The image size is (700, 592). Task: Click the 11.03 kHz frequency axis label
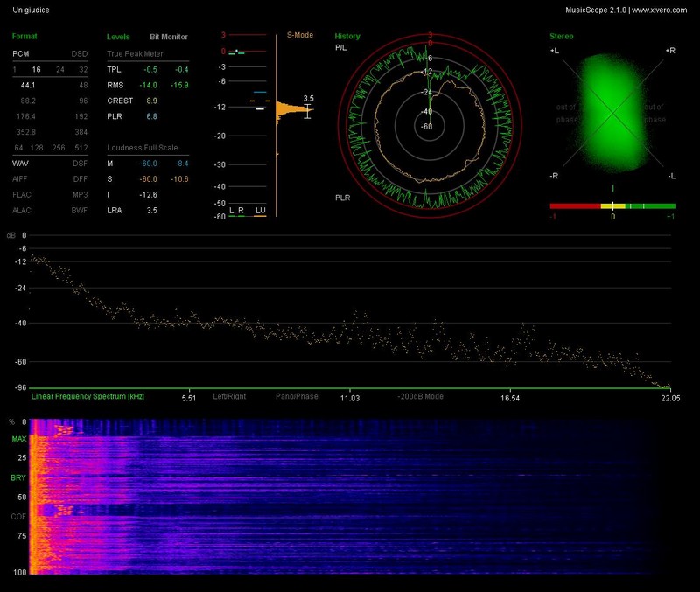point(349,398)
